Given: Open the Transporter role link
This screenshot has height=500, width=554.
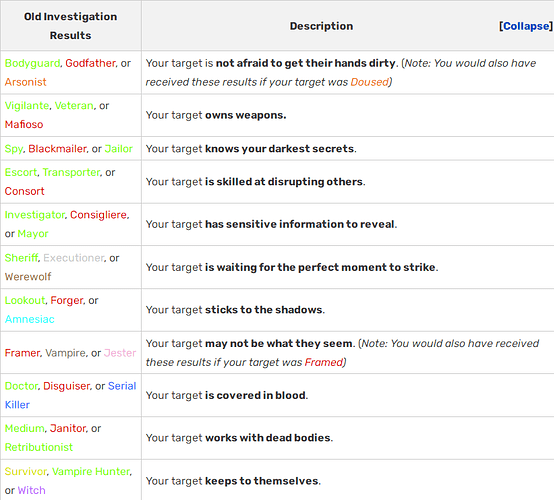Looking at the screenshot, I should pyautogui.click(x=71, y=172).
